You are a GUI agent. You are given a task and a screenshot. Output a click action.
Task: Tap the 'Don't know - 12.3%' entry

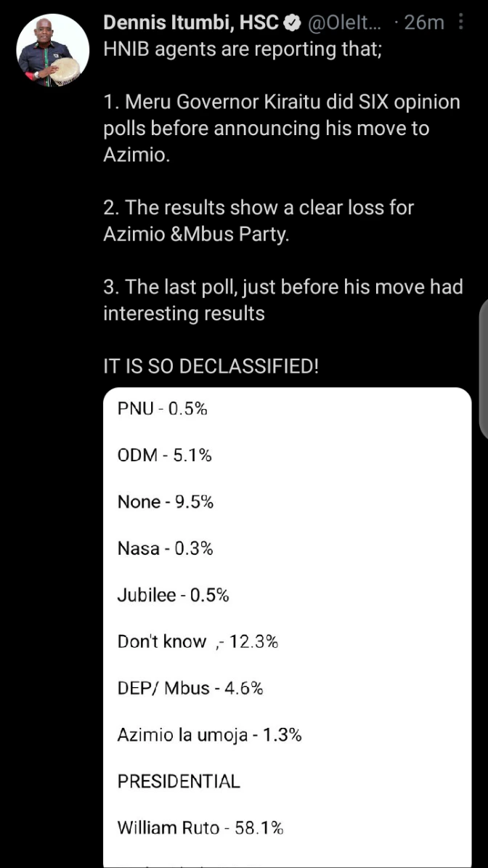click(x=198, y=641)
